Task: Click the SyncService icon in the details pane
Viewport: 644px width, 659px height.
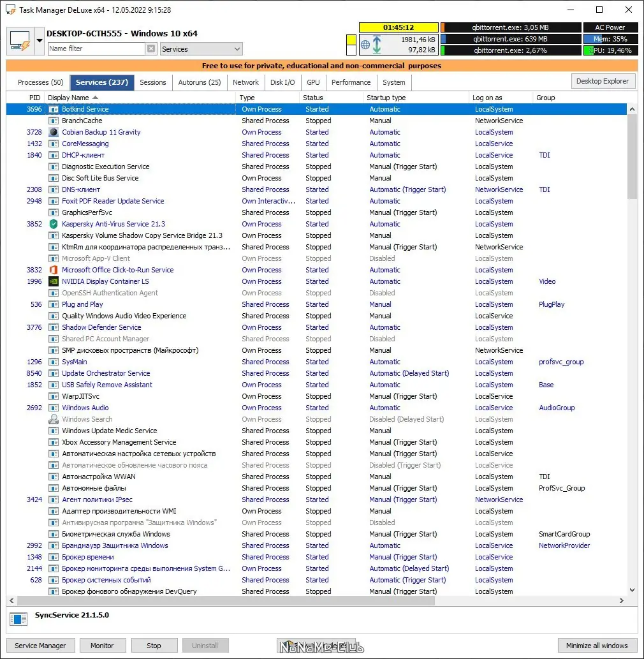Action: pyautogui.click(x=18, y=619)
